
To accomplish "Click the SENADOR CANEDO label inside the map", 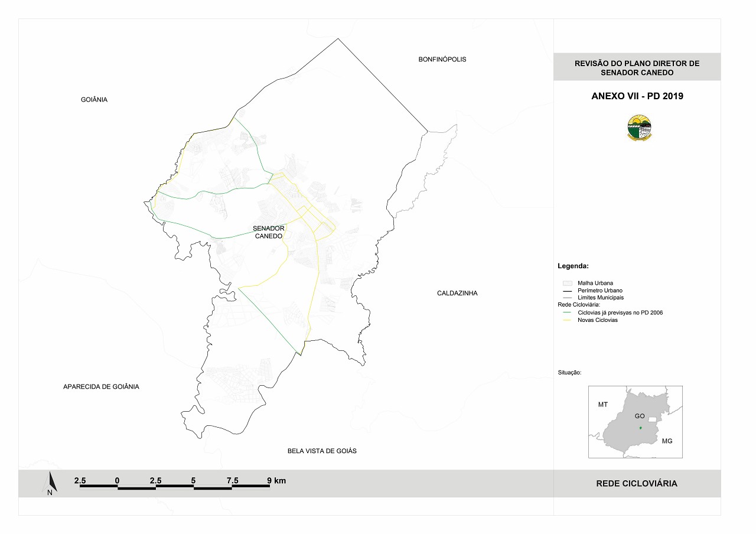I will (269, 232).
